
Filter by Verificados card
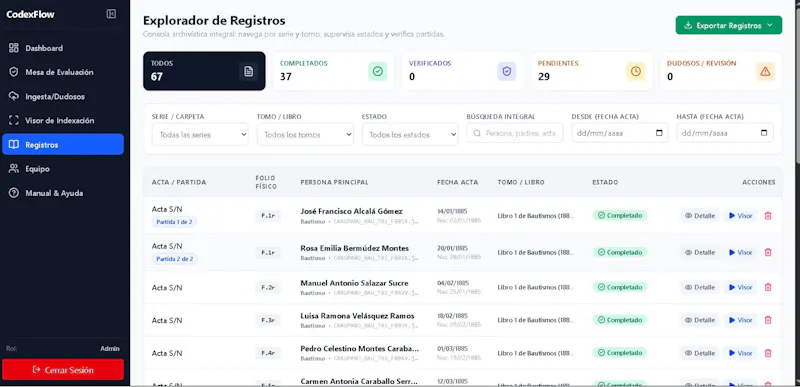462,71
